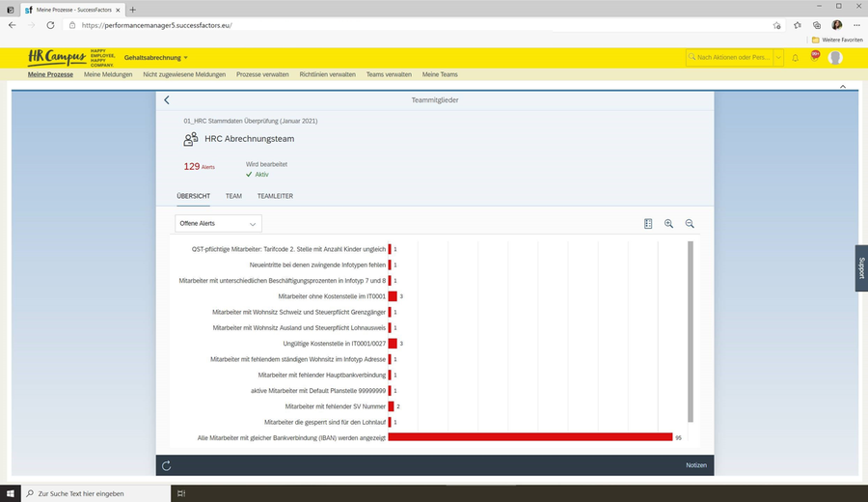This screenshot has width=868, height=502.
Task: Open Windows Task View icon
Action: tap(181, 493)
